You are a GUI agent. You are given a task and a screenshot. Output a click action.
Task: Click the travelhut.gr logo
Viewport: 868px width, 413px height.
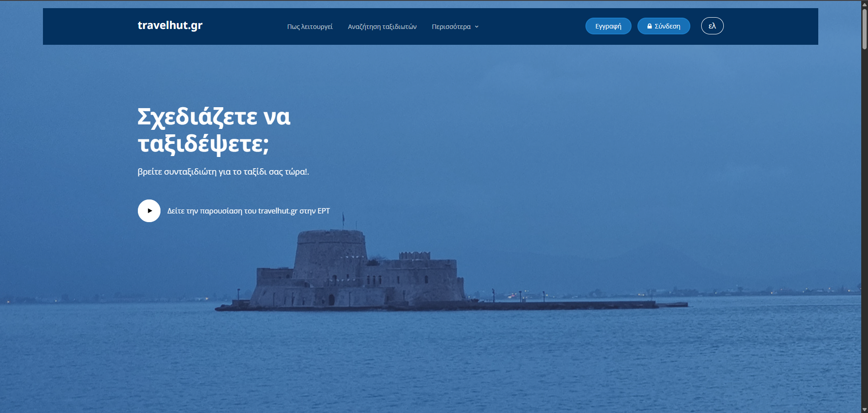170,25
